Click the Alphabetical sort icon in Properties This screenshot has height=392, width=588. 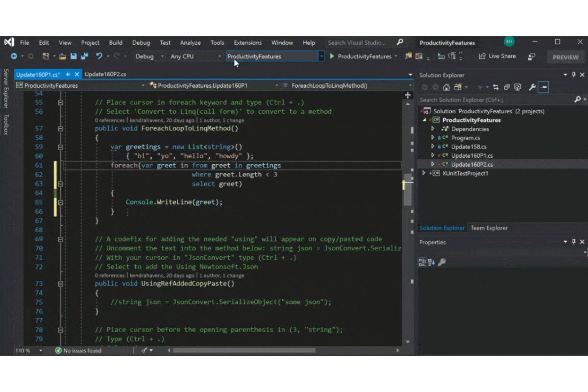[431, 262]
